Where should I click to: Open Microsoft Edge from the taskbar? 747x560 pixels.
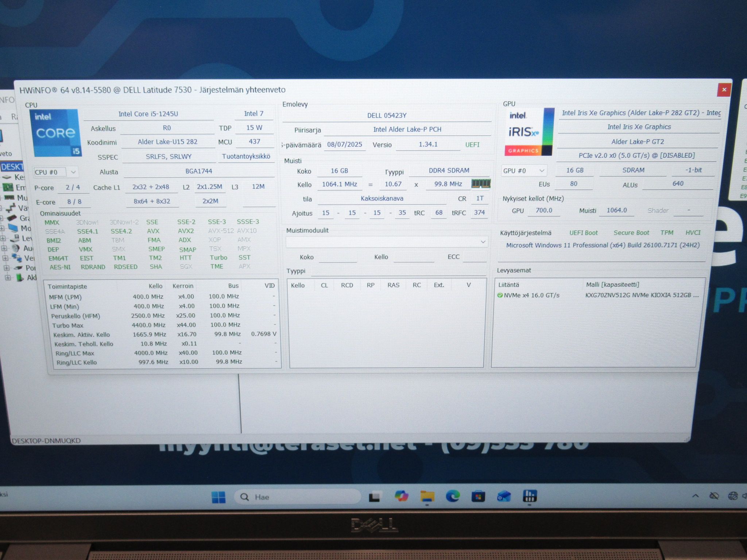pos(453,496)
